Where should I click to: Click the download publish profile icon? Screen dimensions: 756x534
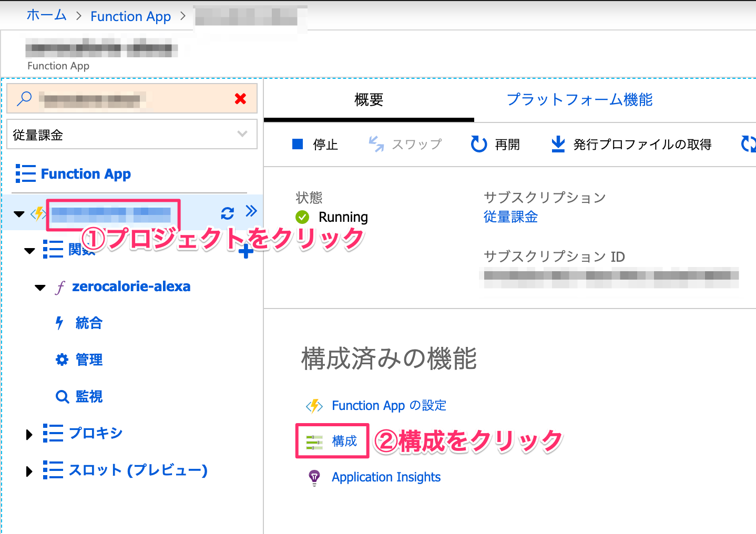(558, 144)
